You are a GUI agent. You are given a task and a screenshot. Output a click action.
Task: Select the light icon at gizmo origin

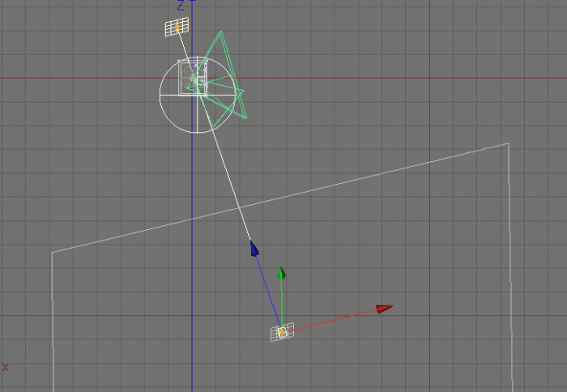pyautogui.click(x=282, y=331)
